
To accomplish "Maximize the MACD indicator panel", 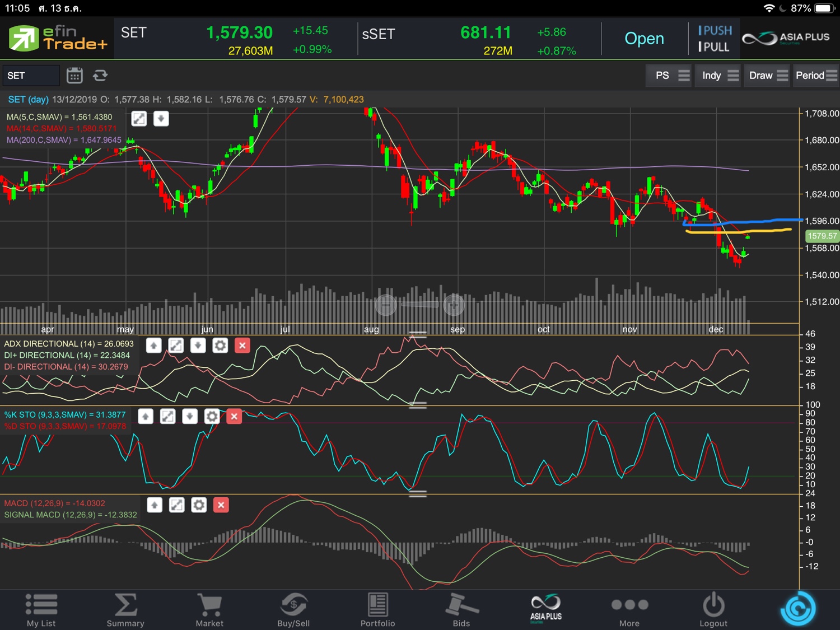I will (176, 505).
